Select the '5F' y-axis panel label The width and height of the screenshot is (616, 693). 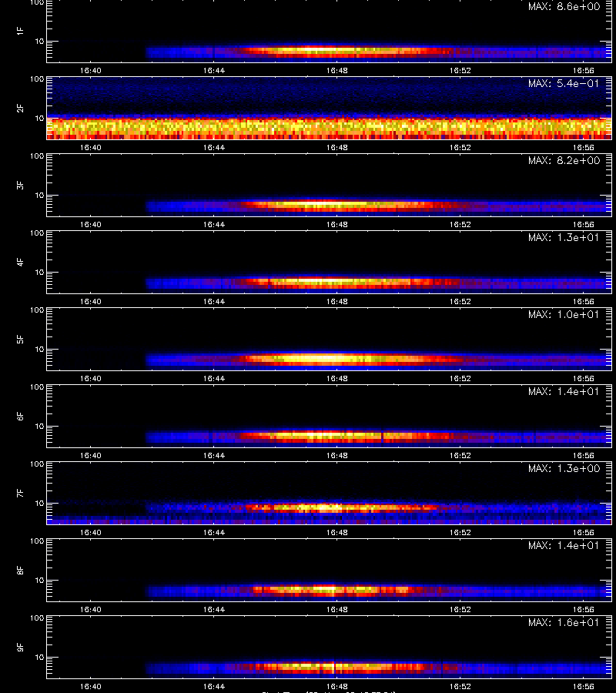coord(20,339)
